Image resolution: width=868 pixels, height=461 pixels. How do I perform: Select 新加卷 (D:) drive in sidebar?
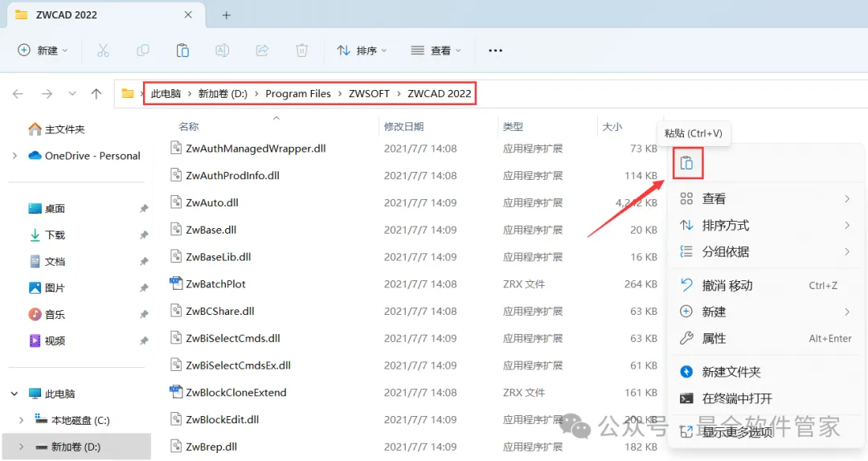(x=68, y=447)
